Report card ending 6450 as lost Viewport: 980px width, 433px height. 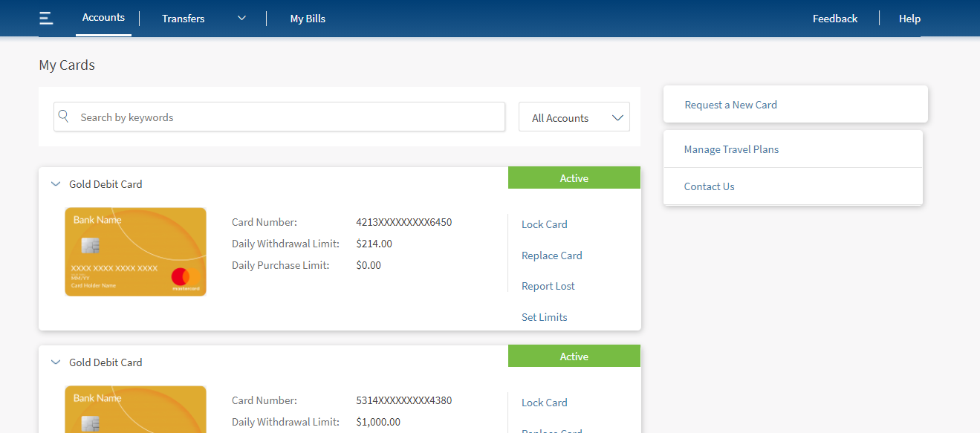click(x=548, y=286)
